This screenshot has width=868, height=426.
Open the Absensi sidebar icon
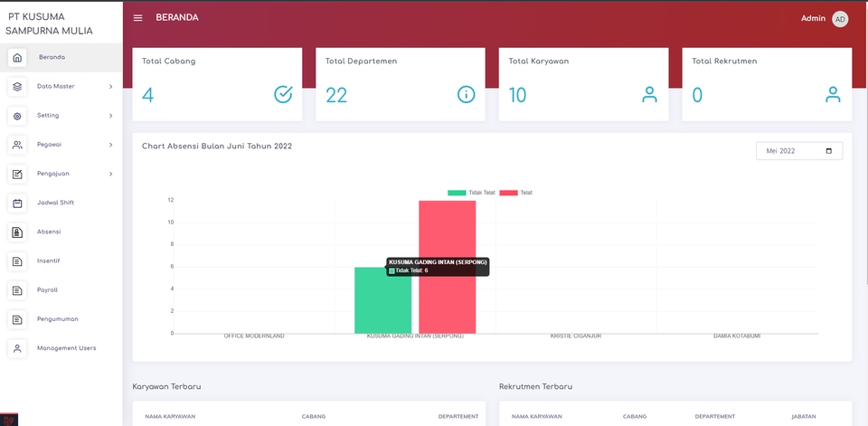pyautogui.click(x=17, y=232)
